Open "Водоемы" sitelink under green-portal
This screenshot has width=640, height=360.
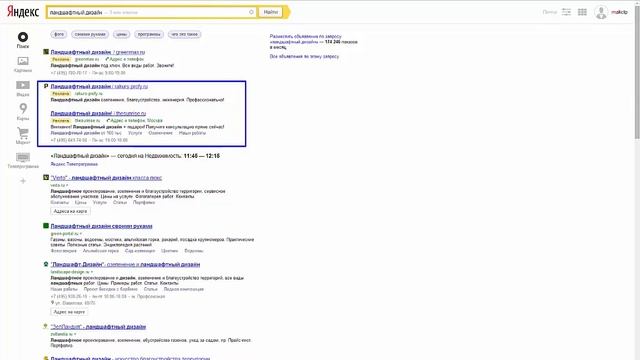[193, 251]
